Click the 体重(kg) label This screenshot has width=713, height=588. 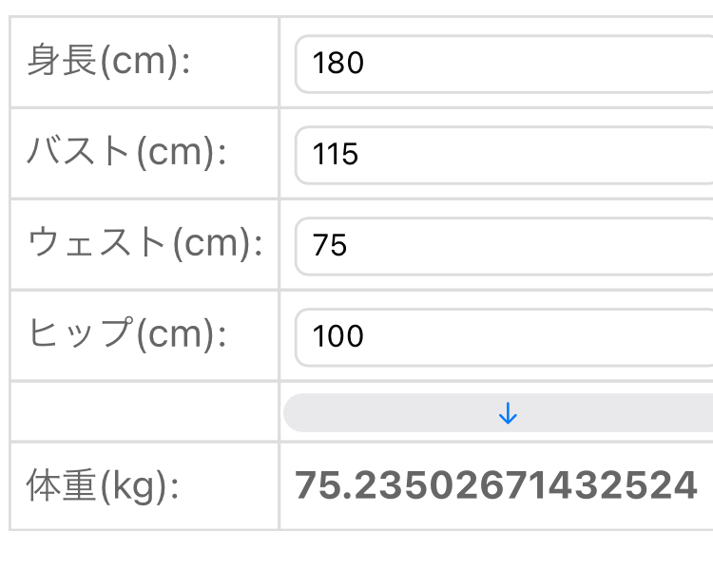[x=103, y=486]
